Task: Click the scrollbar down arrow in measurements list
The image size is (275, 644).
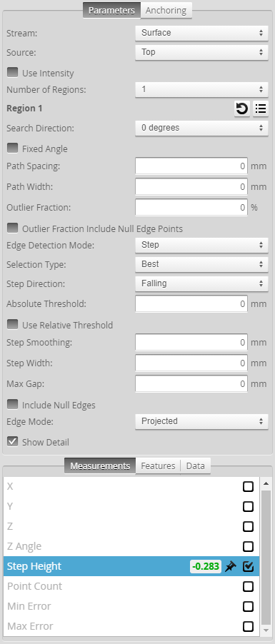Action: 266,630
